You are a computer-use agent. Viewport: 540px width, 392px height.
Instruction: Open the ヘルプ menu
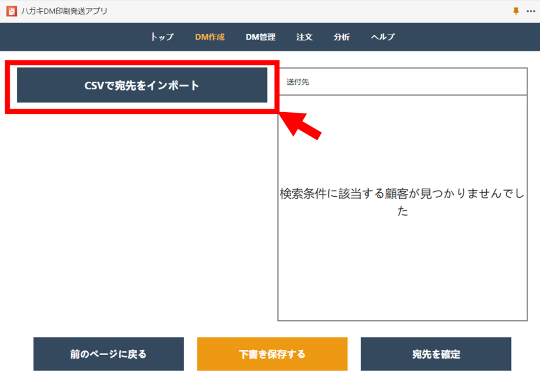pyautogui.click(x=382, y=37)
